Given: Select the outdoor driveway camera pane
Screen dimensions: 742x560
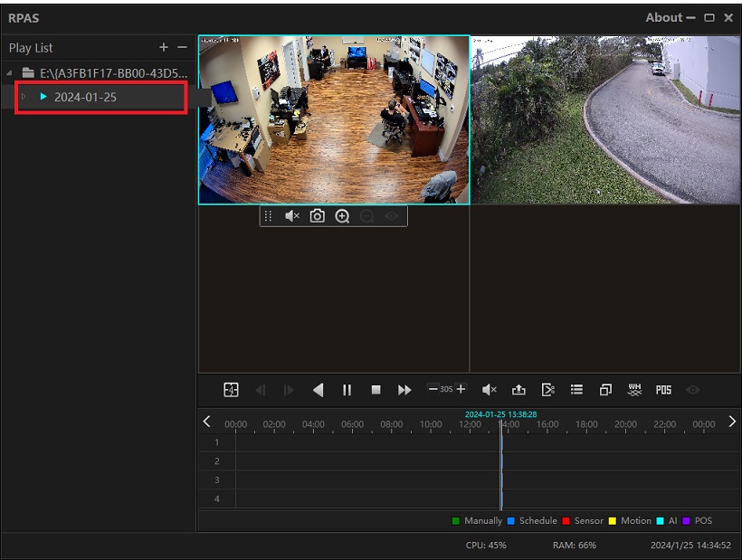Looking at the screenshot, I should coord(605,119).
